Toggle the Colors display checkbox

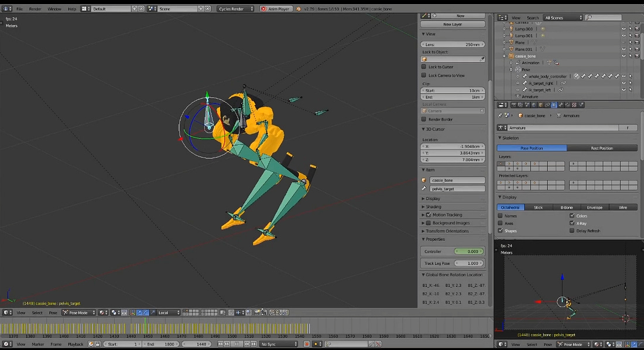tap(572, 216)
